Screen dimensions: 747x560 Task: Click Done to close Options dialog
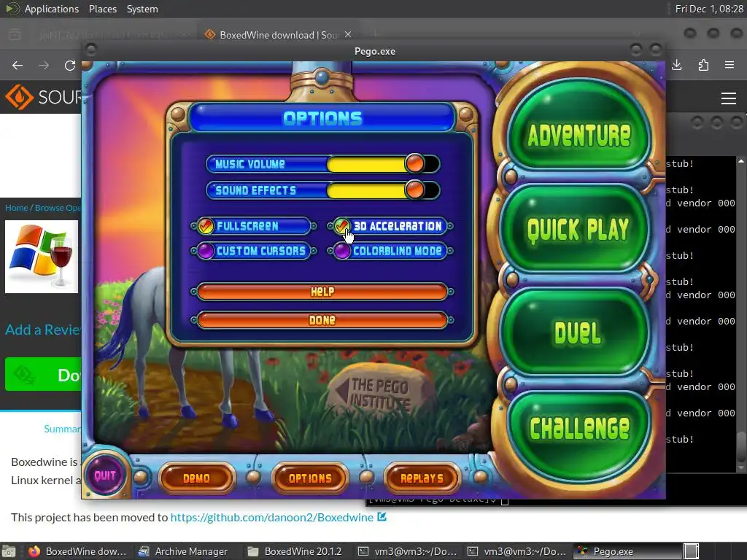(322, 320)
